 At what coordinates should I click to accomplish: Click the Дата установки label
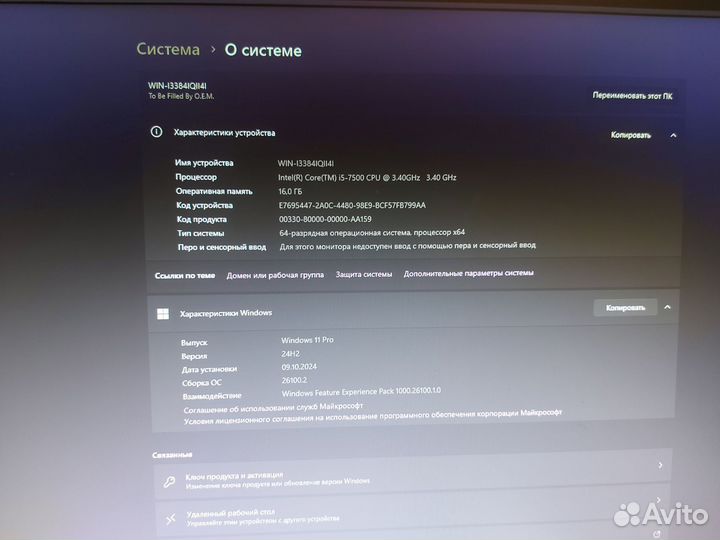coord(209,369)
